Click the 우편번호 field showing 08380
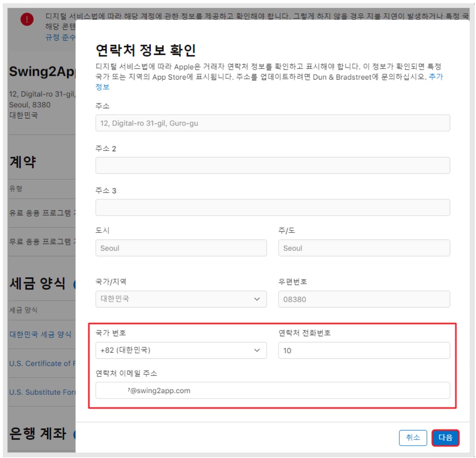 [x=364, y=299]
